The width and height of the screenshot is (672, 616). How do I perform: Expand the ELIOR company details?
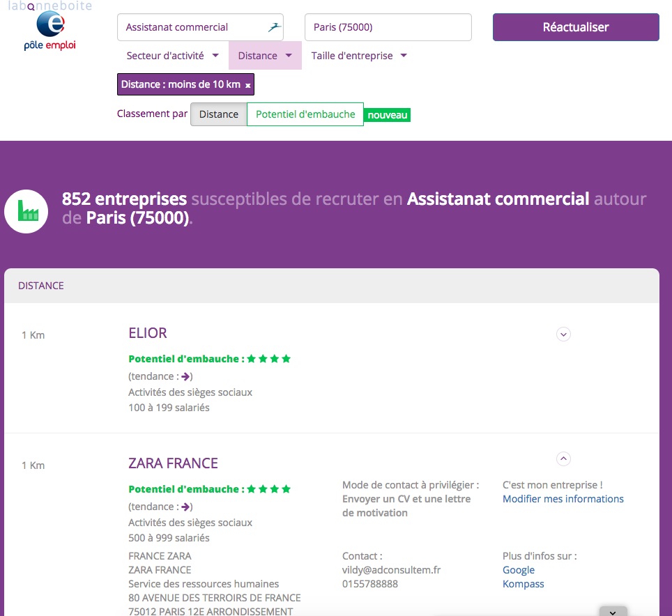563,334
